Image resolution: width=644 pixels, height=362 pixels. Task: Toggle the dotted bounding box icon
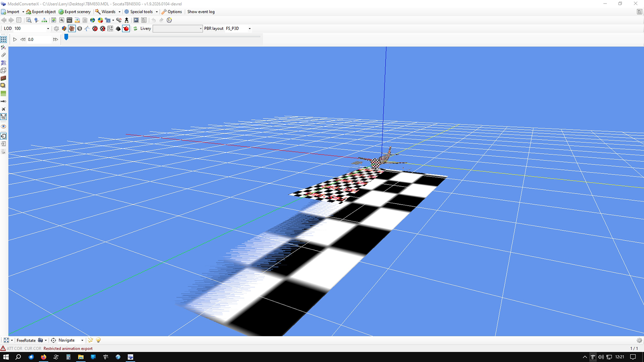pyautogui.click(x=110, y=29)
